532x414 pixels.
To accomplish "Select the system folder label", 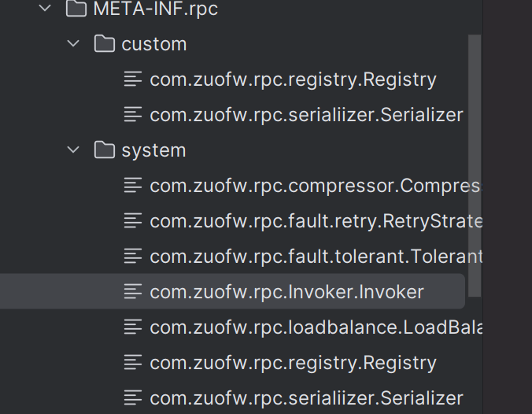I will pos(153,150).
